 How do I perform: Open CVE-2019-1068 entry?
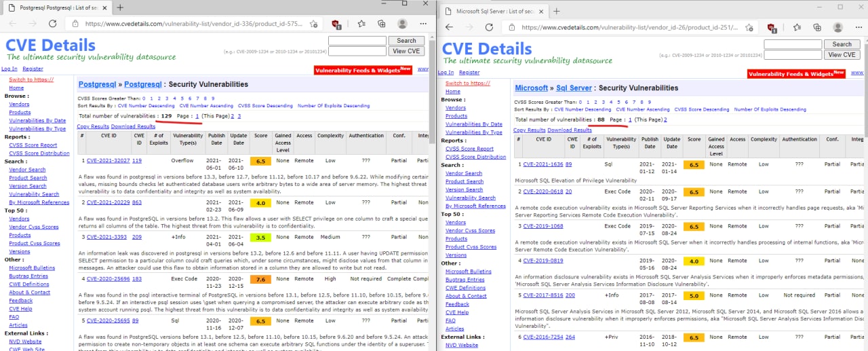pyautogui.click(x=542, y=226)
